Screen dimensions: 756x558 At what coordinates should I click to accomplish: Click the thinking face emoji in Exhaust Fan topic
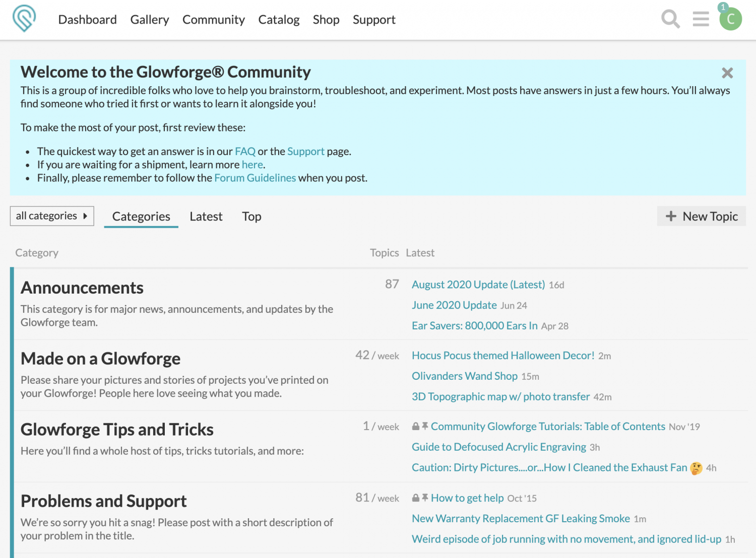pyautogui.click(x=696, y=468)
